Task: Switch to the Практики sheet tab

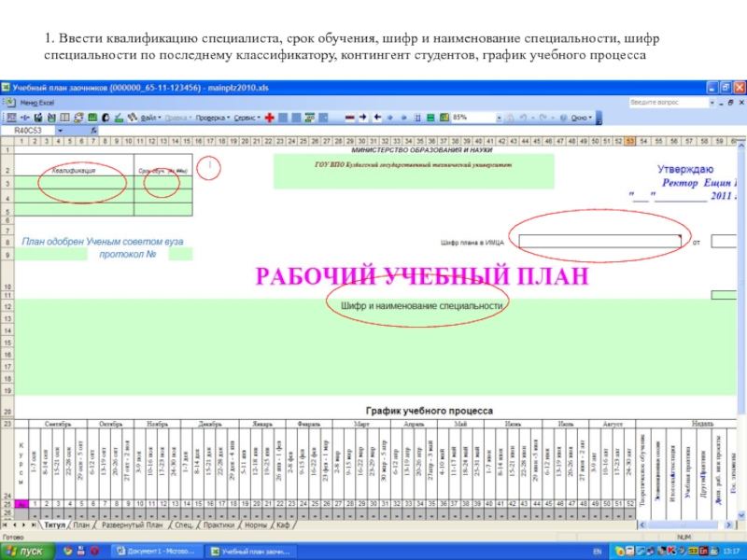Action: pyautogui.click(x=218, y=525)
